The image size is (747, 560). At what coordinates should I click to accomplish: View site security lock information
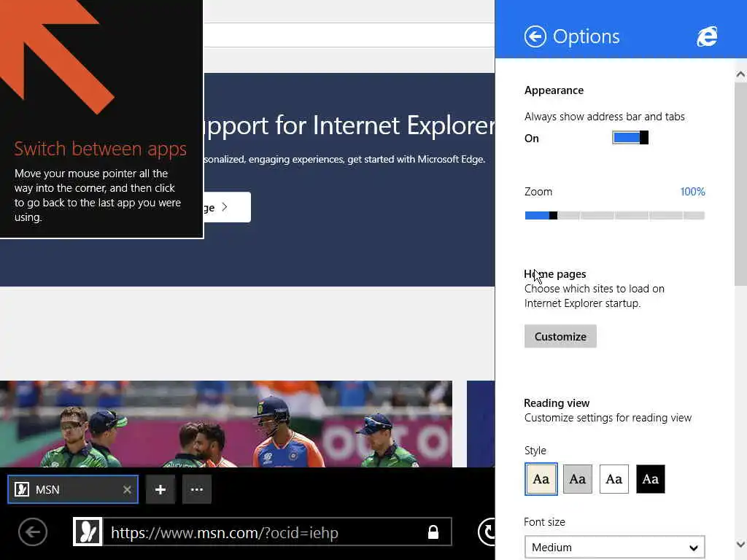[433, 532]
